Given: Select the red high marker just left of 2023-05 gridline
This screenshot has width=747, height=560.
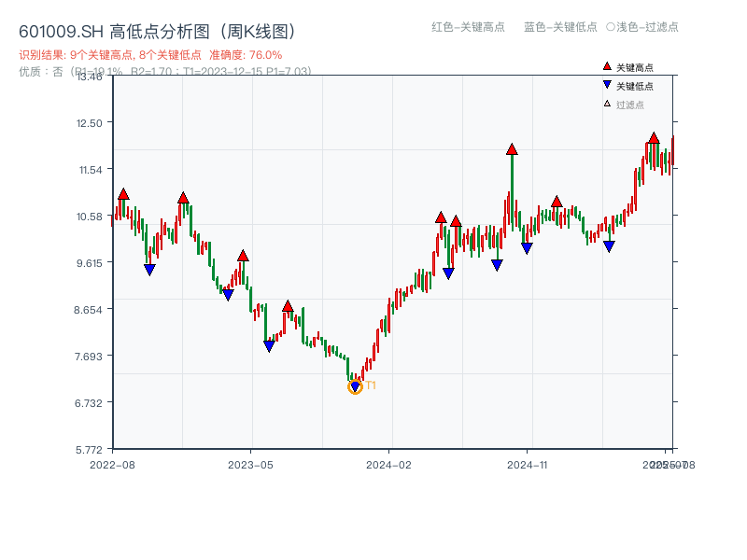Looking at the screenshot, I should pyautogui.click(x=243, y=256).
